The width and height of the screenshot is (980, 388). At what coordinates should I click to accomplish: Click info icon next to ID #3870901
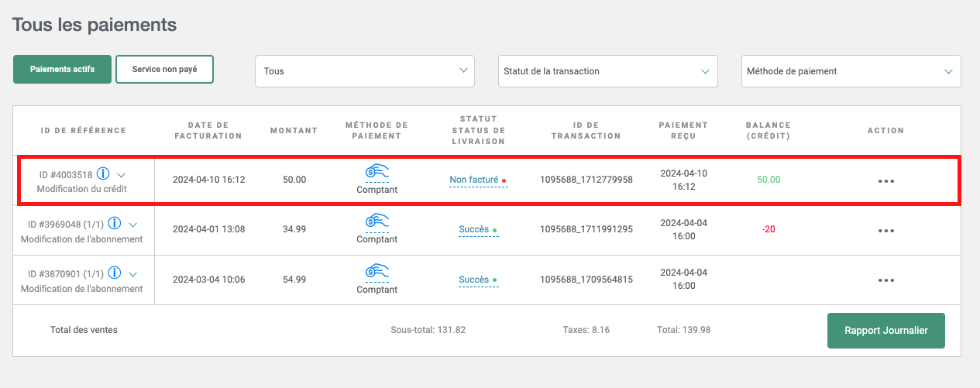[x=115, y=273]
